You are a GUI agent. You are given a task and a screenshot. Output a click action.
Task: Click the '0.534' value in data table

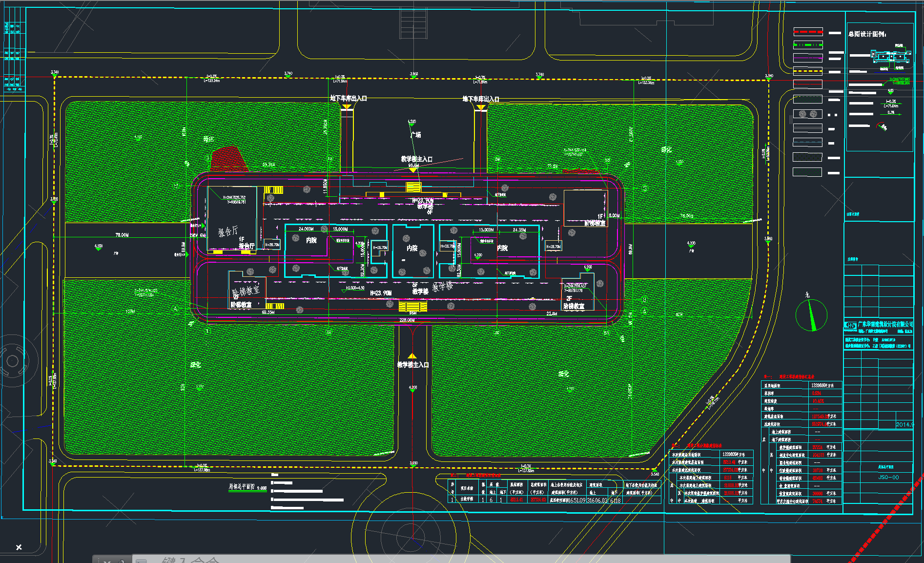click(816, 393)
